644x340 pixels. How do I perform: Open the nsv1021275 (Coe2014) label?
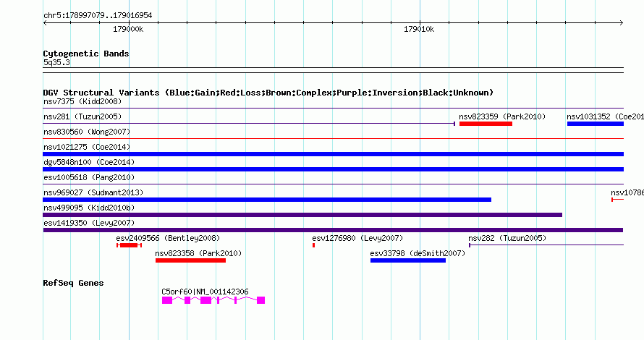(x=87, y=147)
